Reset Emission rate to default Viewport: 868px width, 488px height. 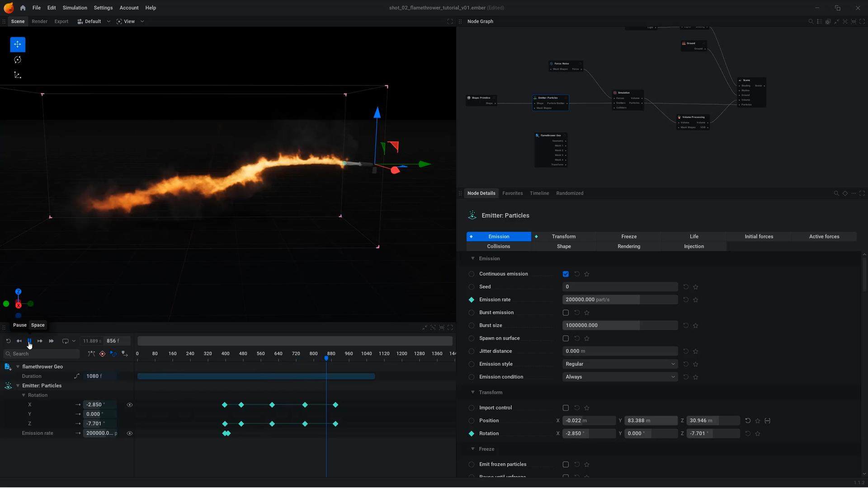[x=686, y=300]
